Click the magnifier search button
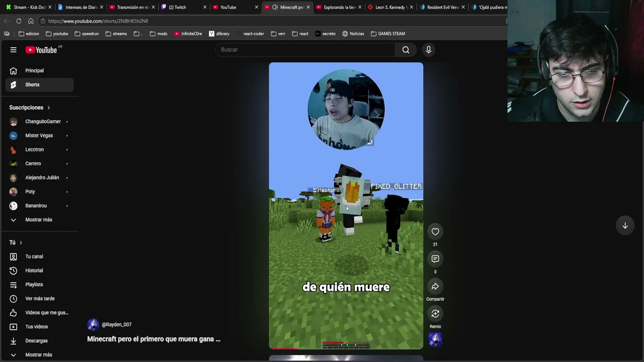 [406, 50]
